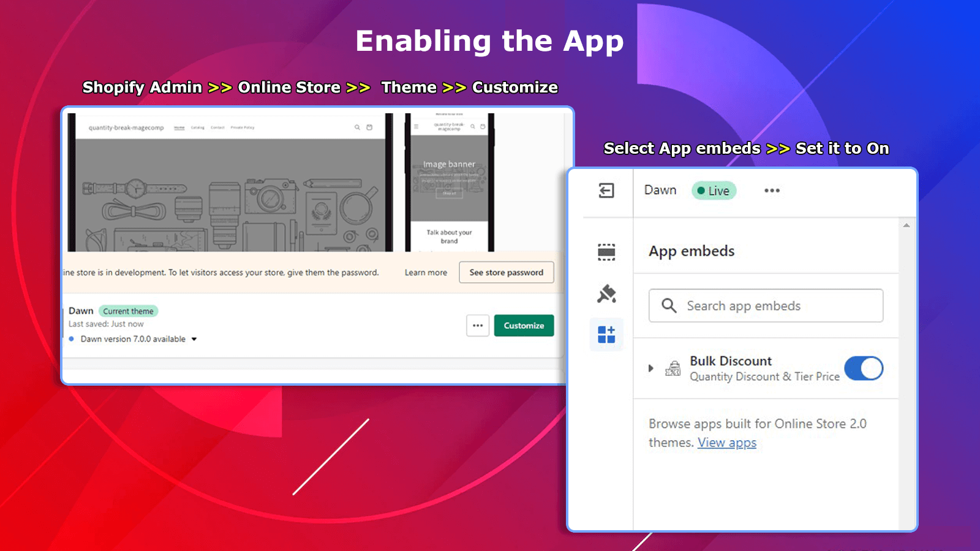Click quantity-break-magecomp store name in preview
The width and height of the screenshot is (980, 551).
coord(126,127)
